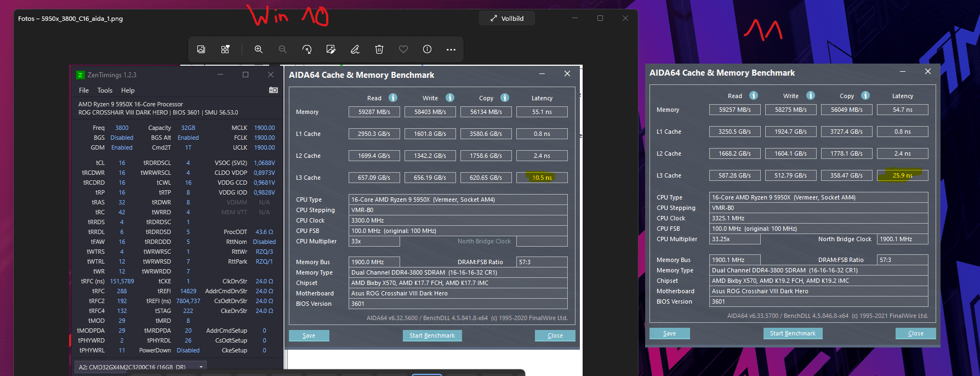The height and width of the screenshot is (376, 980).
Task: Select the draw/markup pen icon
Action: (x=355, y=49)
